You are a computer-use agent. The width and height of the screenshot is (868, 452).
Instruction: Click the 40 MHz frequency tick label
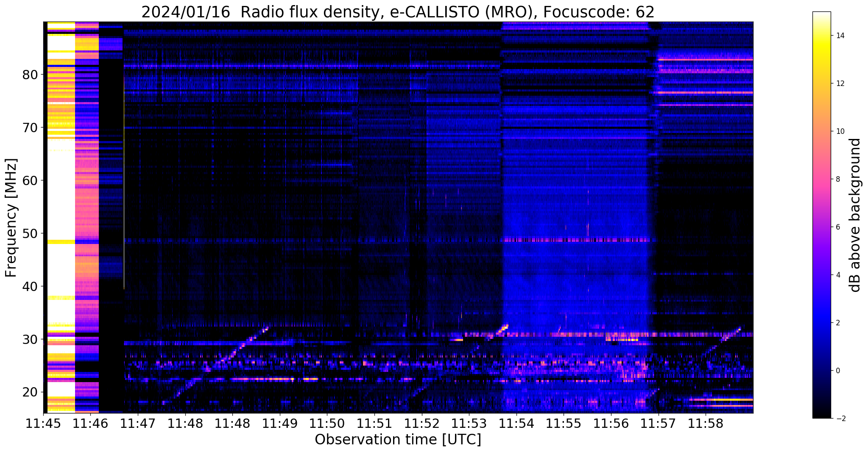30,286
